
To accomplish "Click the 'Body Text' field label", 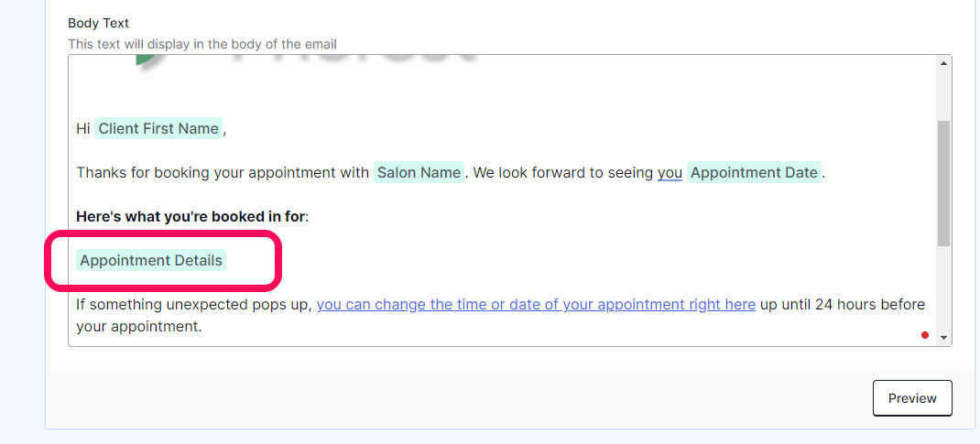I will (98, 23).
